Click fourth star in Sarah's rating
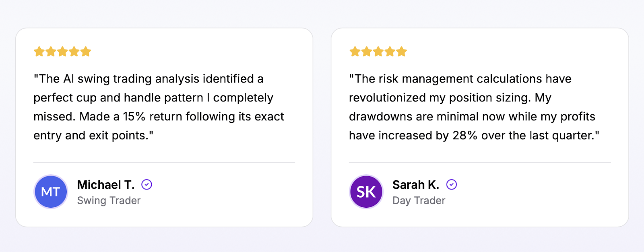 pyautogui.click(x=390, y=52)
